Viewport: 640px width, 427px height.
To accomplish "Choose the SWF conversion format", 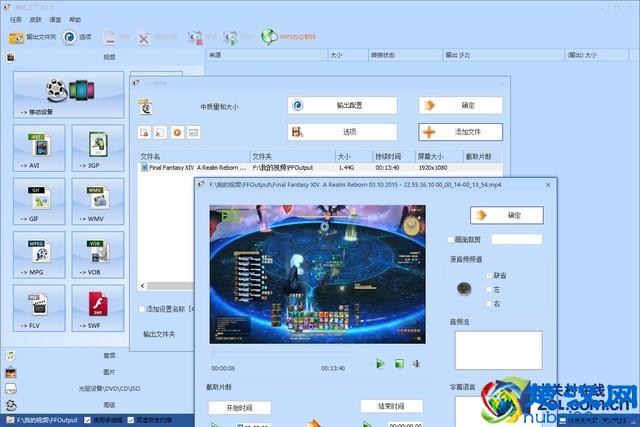I will point(98,308).
